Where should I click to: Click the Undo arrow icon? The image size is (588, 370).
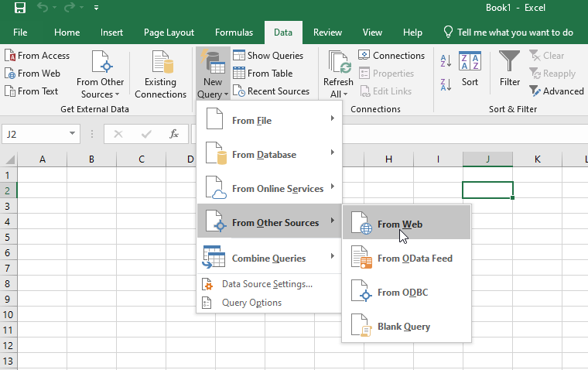coord(42,8)
